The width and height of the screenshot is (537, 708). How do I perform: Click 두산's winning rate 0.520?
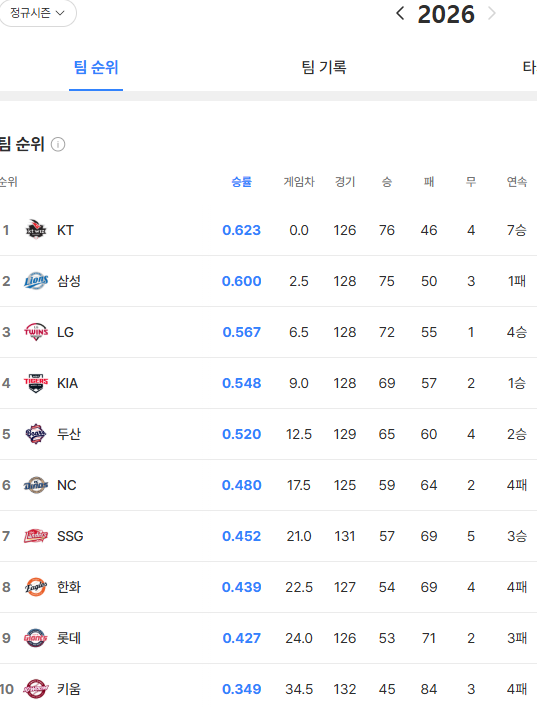point(241,434)
